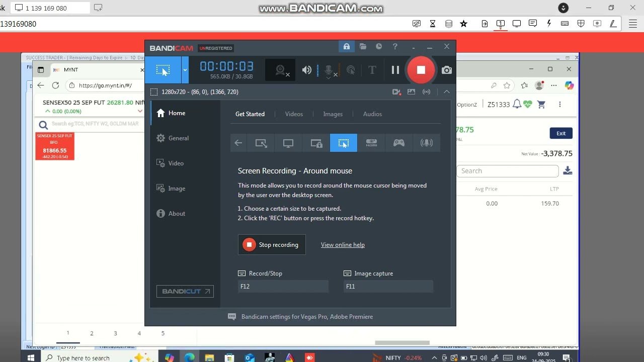
Task: Click the MYNT browser address bar
Action: click(x=105, y=85)
